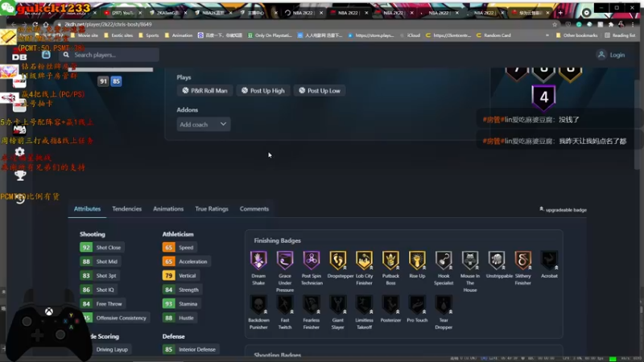The width and height of the screenshot is (644, 362).
Task: Click the 84 Strength attribute
Action: [183, 290]
